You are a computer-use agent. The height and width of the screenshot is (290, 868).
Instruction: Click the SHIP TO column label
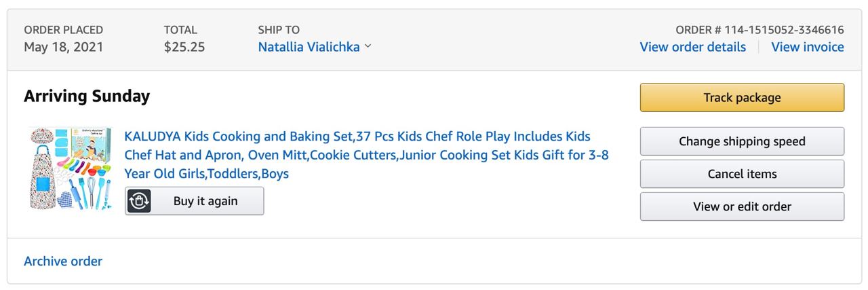279,30
